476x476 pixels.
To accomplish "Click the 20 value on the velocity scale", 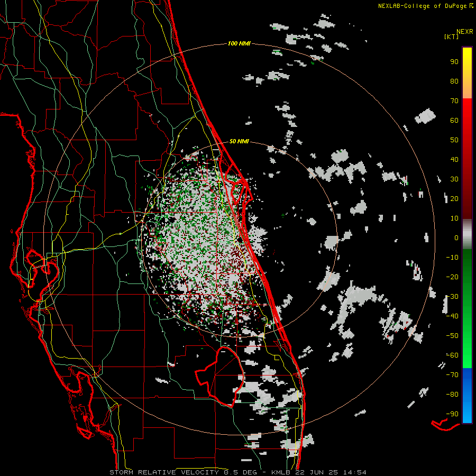I will pos(454,198).
